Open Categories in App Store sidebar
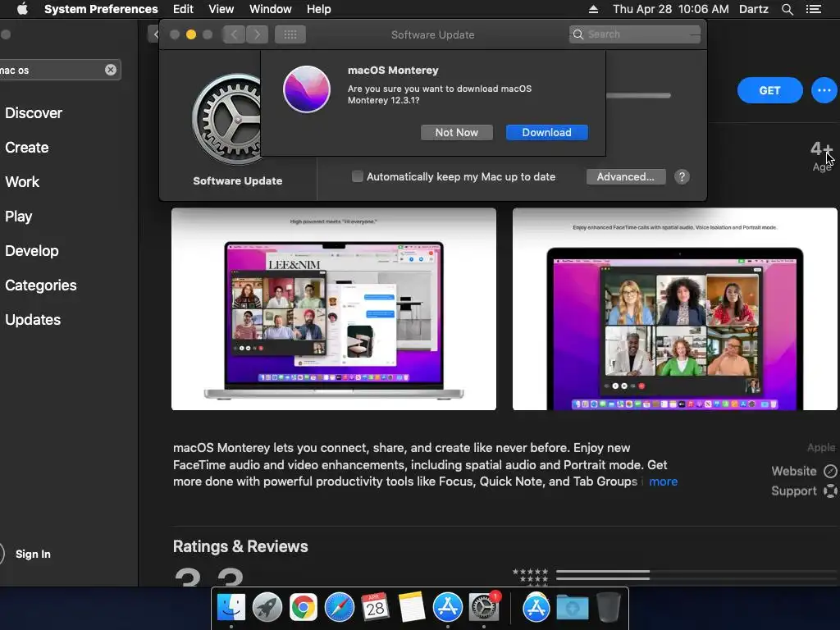840x630 pixels. coord(41,285)
